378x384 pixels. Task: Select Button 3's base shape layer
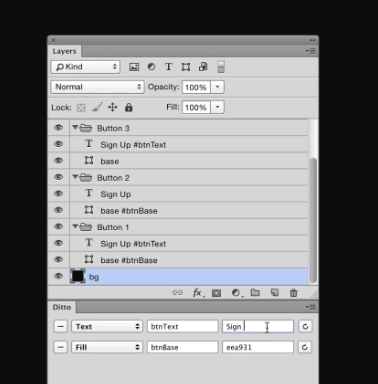[189, 161]
